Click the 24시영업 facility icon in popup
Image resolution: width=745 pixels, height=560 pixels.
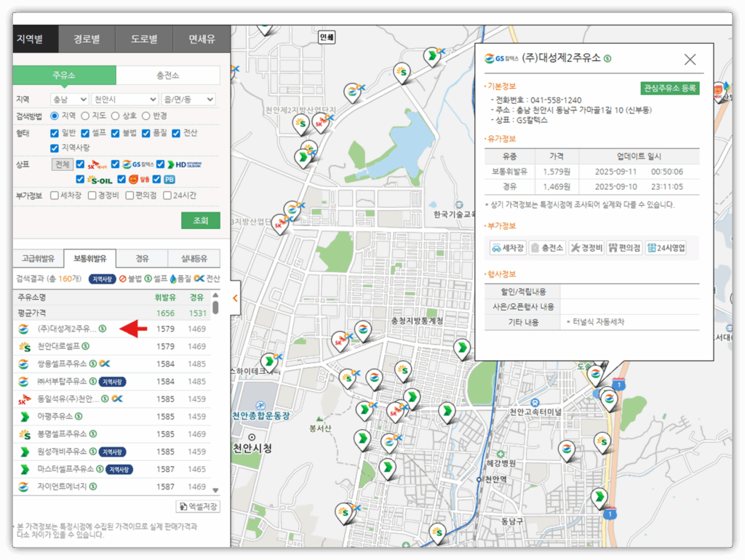point(666,248)
